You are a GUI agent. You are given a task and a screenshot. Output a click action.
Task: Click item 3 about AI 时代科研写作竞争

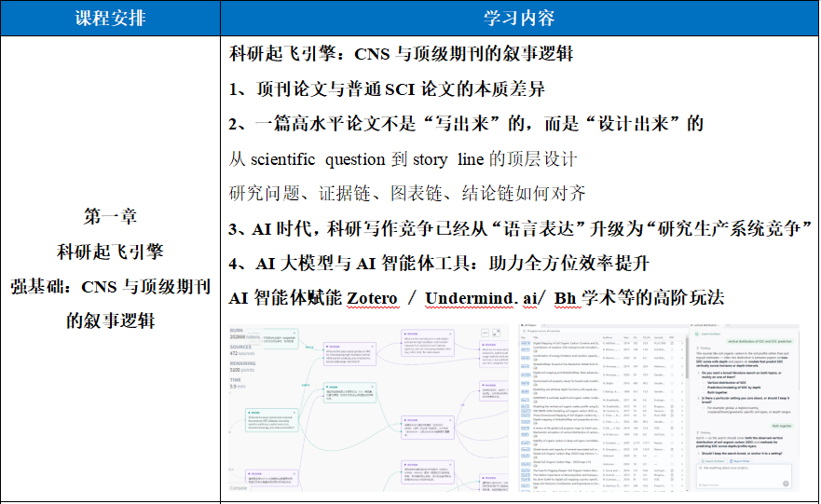point(520,229)
